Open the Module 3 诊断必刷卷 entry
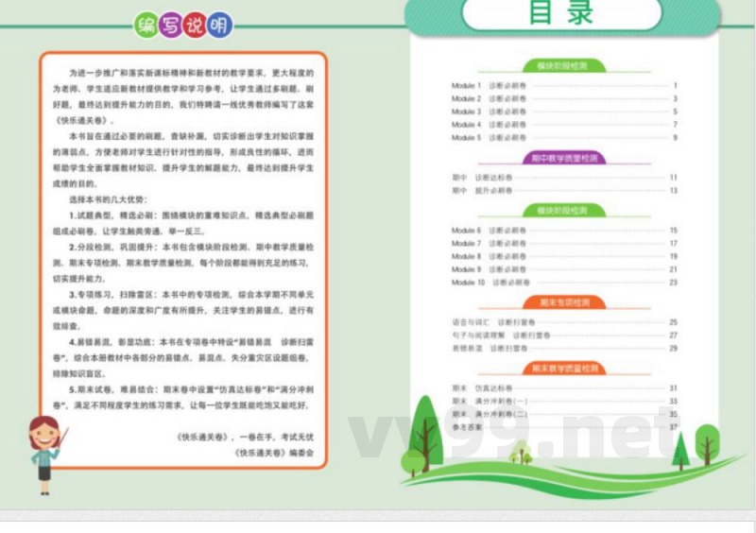This screenshot has height=533, width=756. tap(564, 112)
